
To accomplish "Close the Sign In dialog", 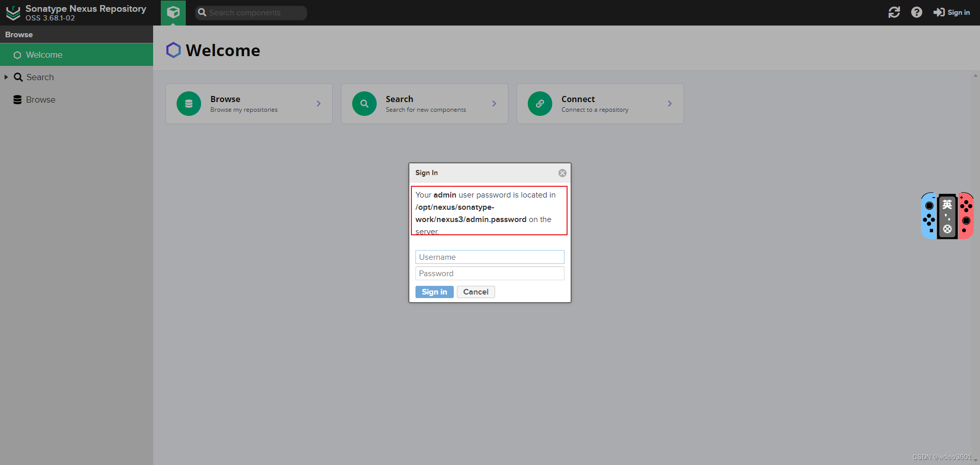I will 562,173.
